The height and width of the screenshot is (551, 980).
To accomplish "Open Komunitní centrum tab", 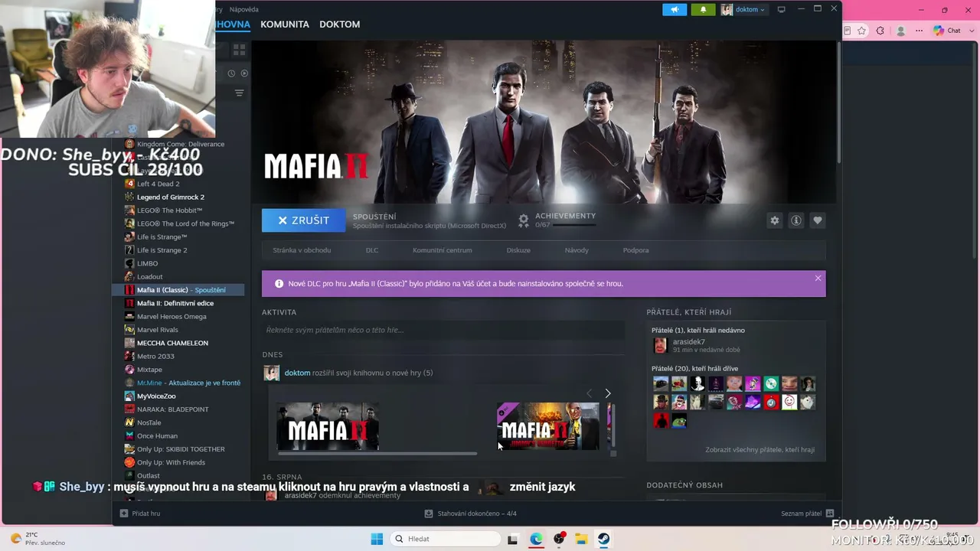I will (x=443, y=250).
